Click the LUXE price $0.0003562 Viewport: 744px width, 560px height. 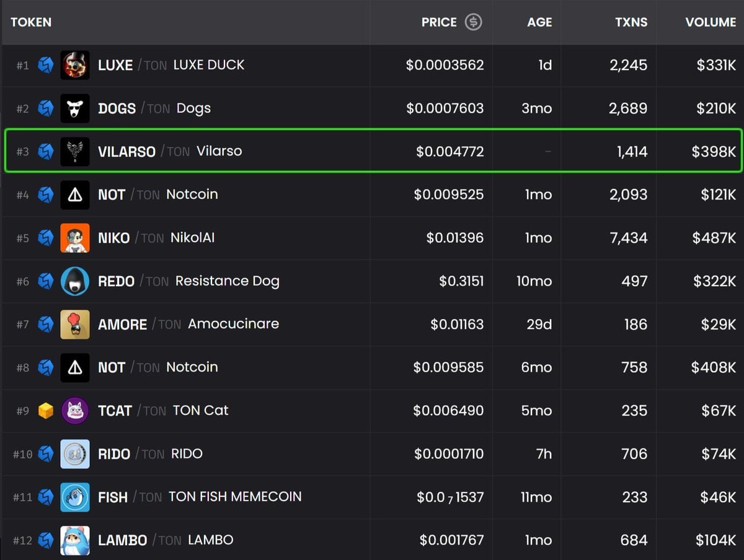tap(445, 65)
